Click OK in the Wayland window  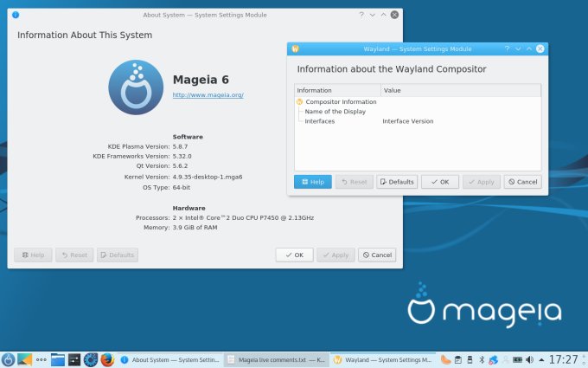point(440,182)
